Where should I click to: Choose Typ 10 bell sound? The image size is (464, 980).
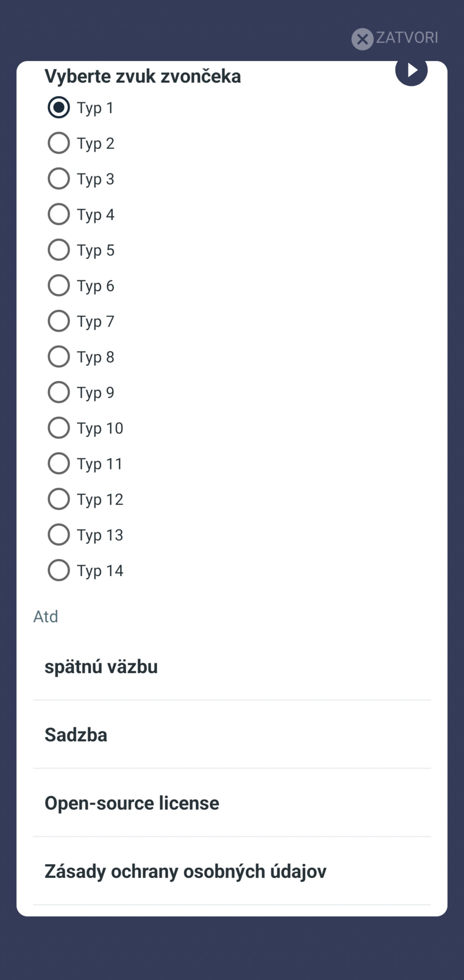pyautogui.click(x=59, y=428)
